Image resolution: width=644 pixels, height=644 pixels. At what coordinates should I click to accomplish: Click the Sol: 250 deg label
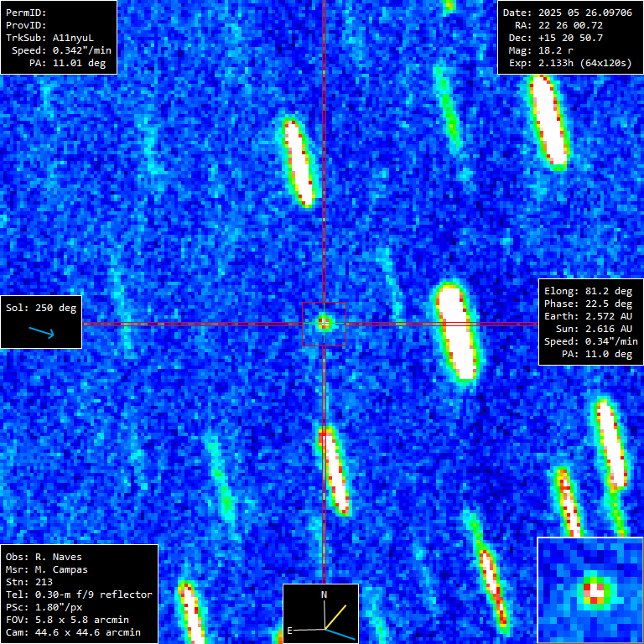(41, 308)
